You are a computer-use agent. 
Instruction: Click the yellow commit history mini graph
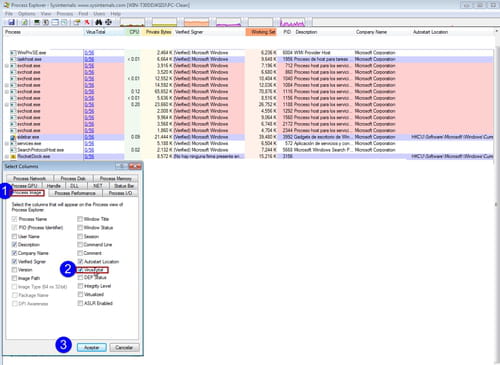pyautogui.click(x=164, y=22)
